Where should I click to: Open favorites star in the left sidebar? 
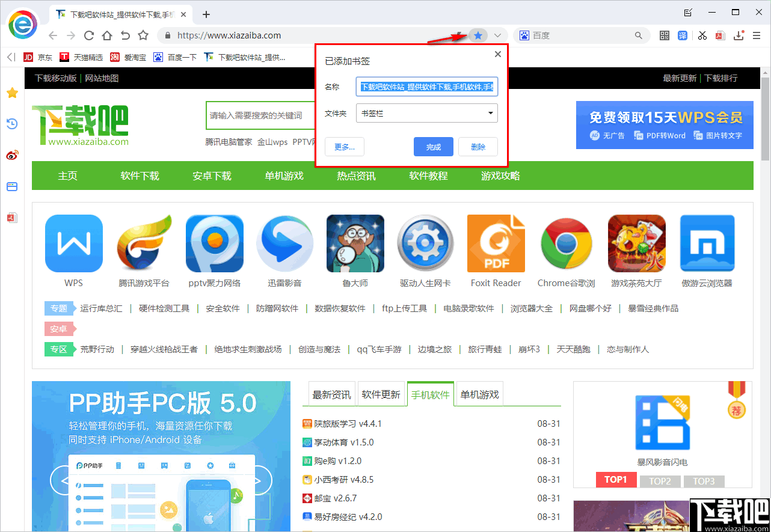pos(12,93)
